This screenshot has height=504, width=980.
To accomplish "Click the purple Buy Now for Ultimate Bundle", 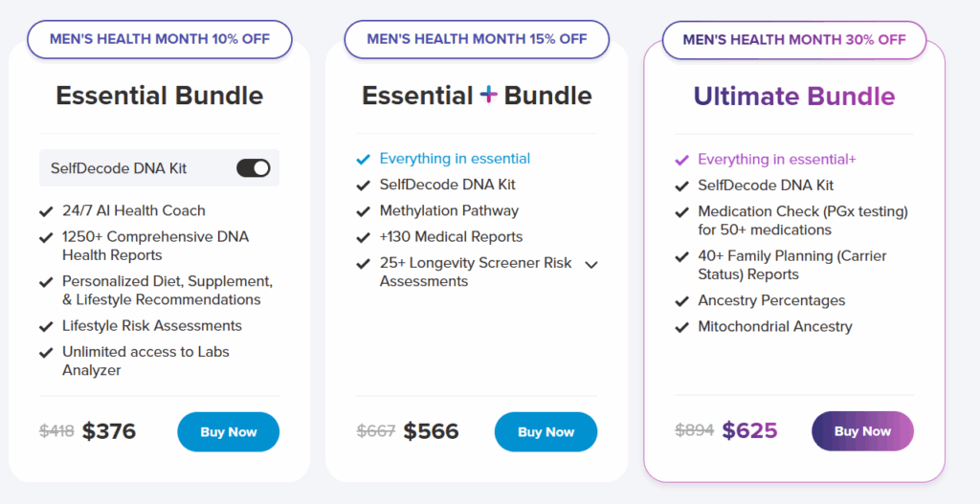I will [x=862, y=431].
